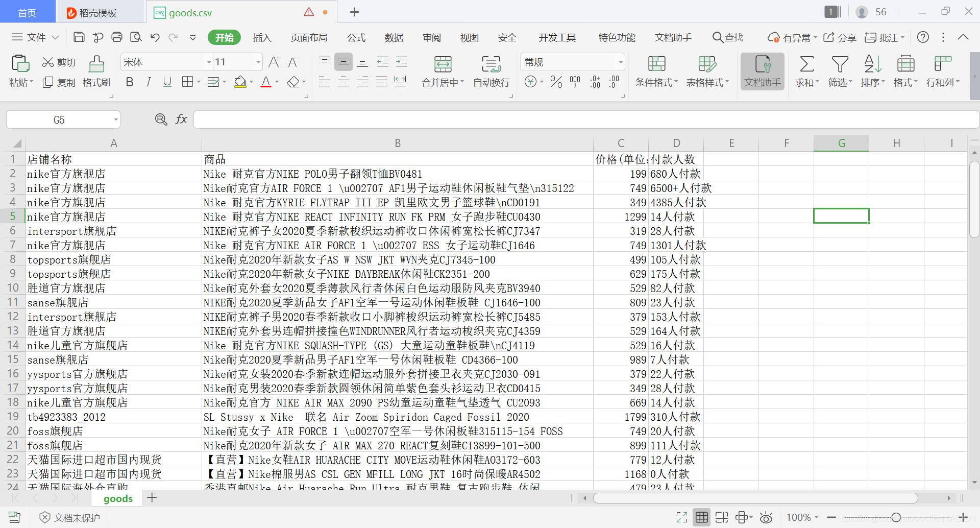This screenshot has height=528, width=980.
Task: Switch to the 数据 tab
Action: click(x=394, y=37)
